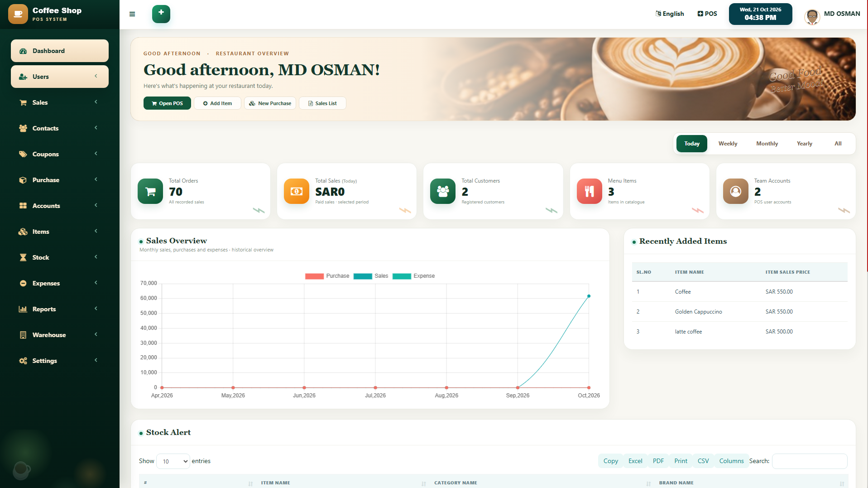Viewport: 868px width, 488px height.
Task: Click the Team Accounts user icon
Action: tap(736, 191)
